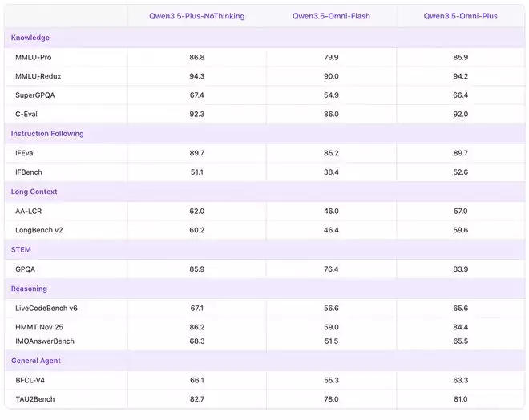The width and height of the screenshot is (529, 420).
Task: Select the SuperGPQA row label
Action: coord(35,95)
